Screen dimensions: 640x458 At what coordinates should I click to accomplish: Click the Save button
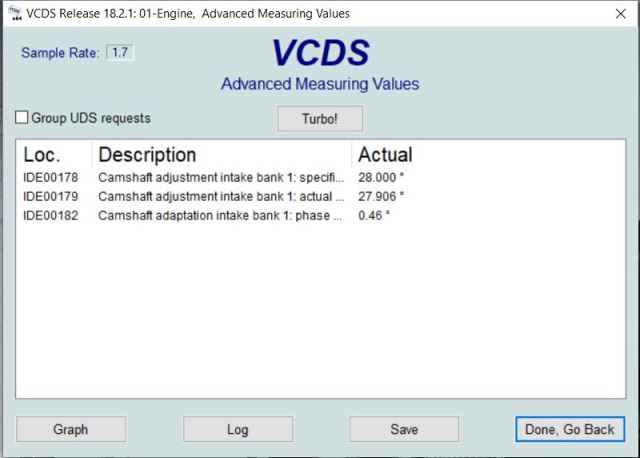(404, 429)
